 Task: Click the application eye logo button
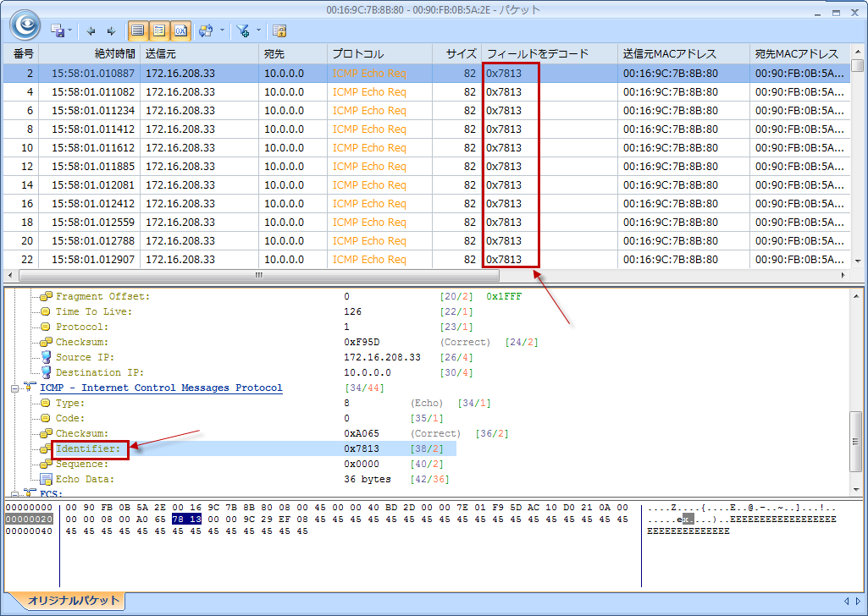25,25
